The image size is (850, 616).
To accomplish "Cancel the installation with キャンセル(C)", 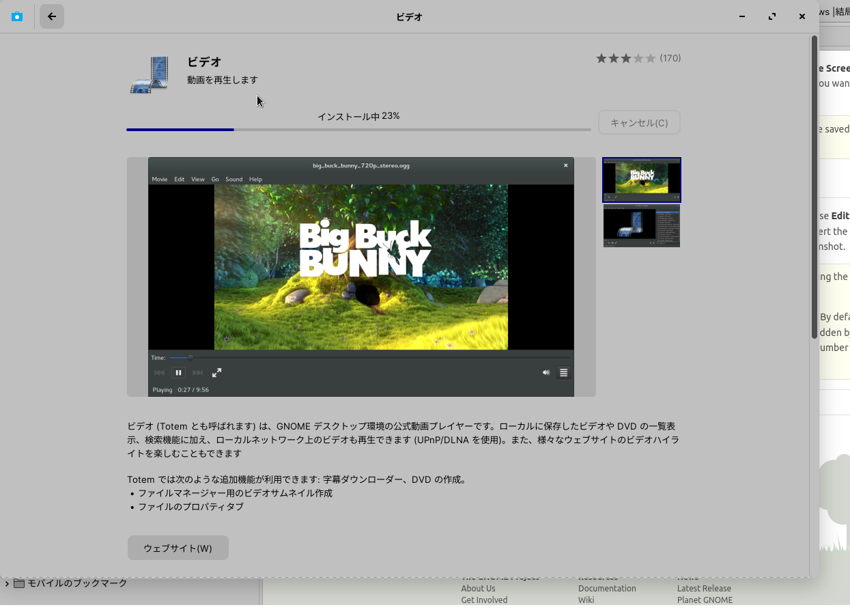I will tap(639, 123).
